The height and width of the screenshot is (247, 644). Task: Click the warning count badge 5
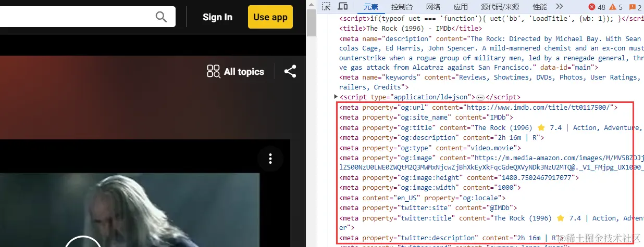pyautogui.click(x=616, y=7)
